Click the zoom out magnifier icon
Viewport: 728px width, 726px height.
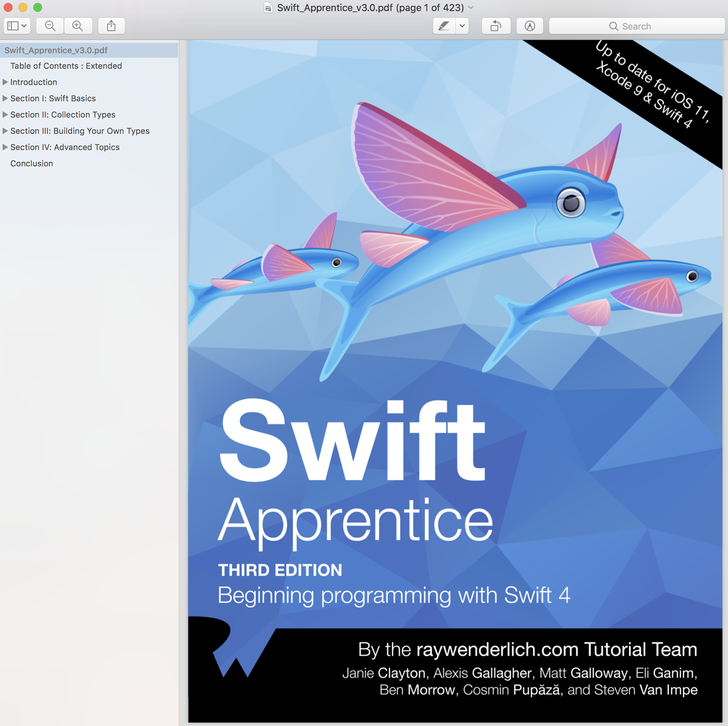tap(50, 26)
